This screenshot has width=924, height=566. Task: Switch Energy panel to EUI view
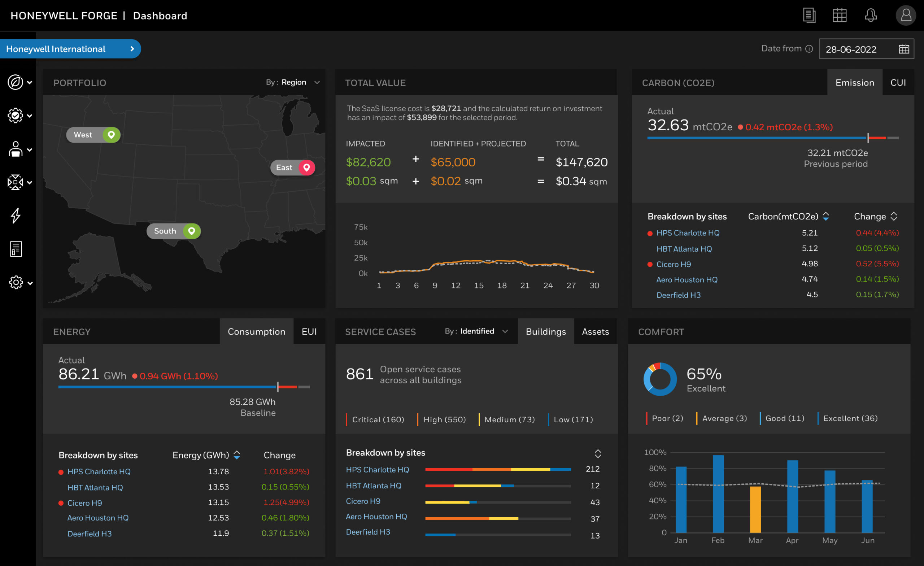click(309, 332)
